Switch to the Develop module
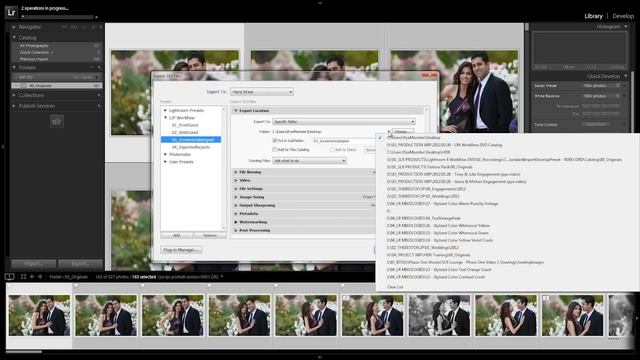Viewport: 640px width, 360px height. (x=623, y=16)
